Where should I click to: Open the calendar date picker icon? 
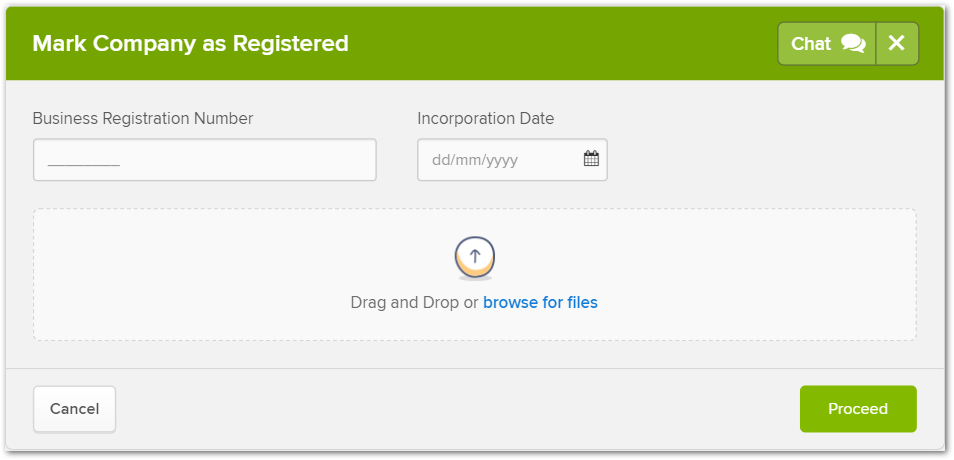point(591,159)
